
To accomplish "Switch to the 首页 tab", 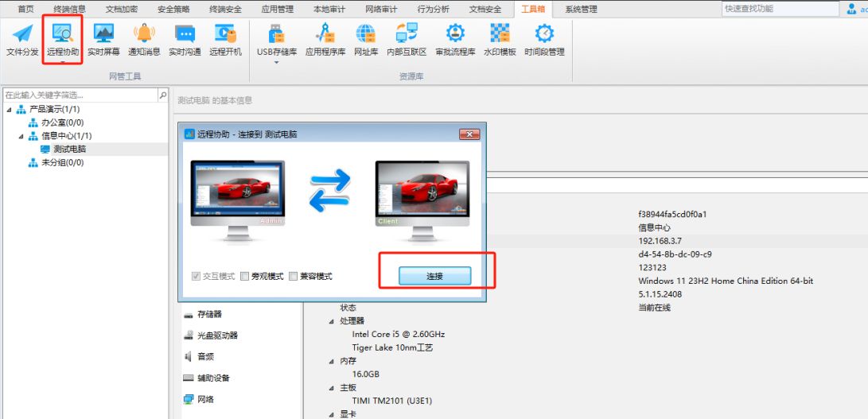I will pos(26,9).
